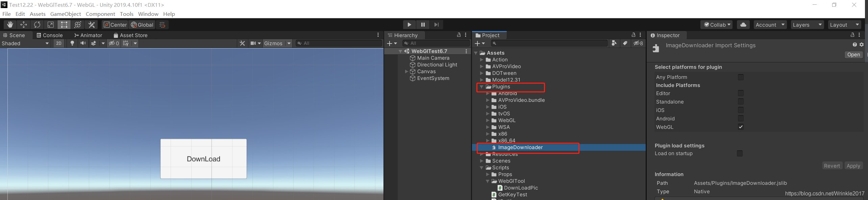This screenshot has width=868, height=200.
Task: Open Inspector panel more options menu
Action: pos(859,35)
